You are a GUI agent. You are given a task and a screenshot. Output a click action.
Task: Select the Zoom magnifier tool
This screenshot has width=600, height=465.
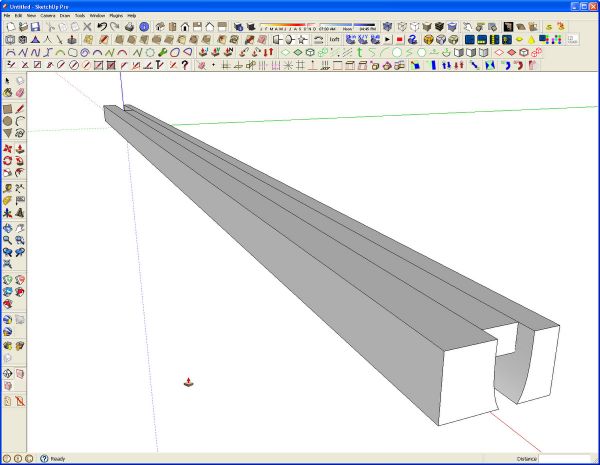point(8,240)
